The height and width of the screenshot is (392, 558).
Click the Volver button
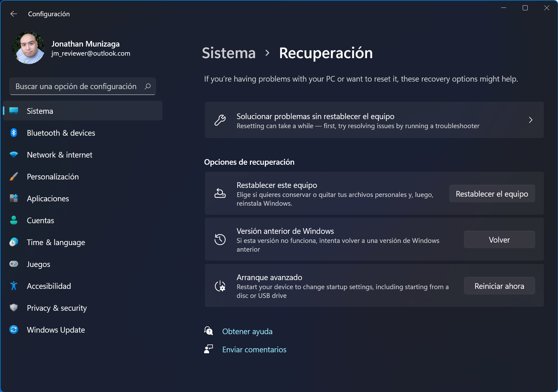pos(499,240)
